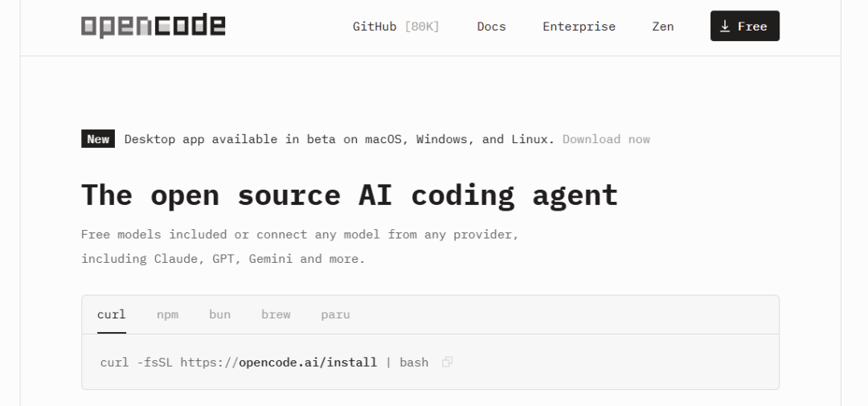This screenshot has height=406, width=868.
Task: Click the New badge
Action: click(98, 139)
